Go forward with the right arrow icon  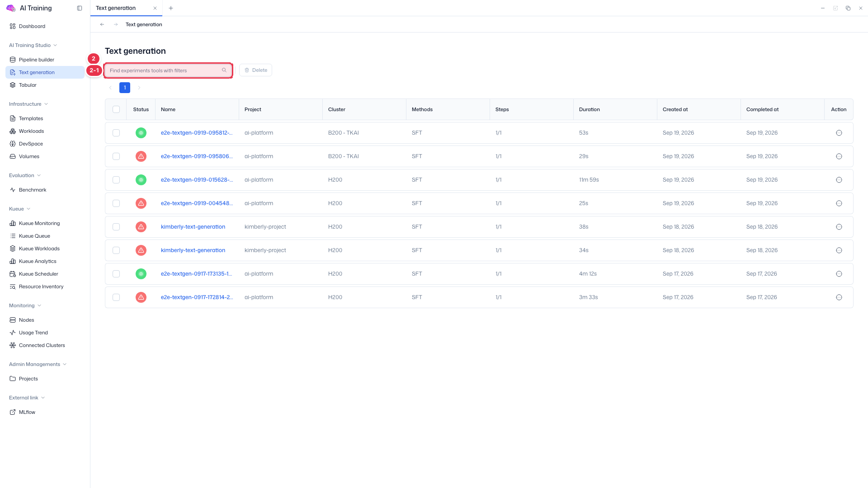point(116,24)
